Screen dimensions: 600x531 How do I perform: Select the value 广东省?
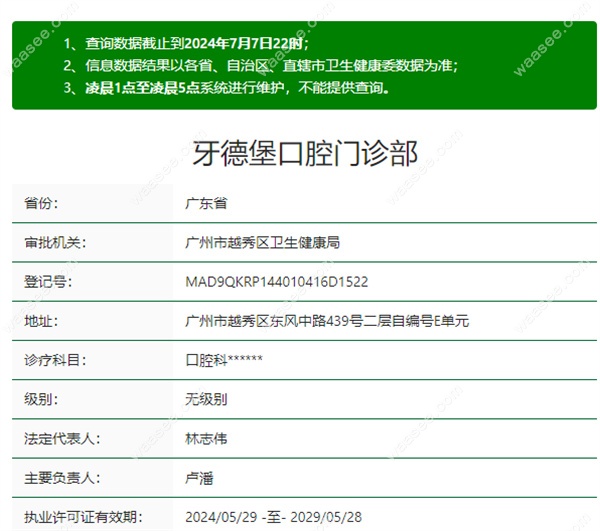pyautogui.click(x=206, y=203)
